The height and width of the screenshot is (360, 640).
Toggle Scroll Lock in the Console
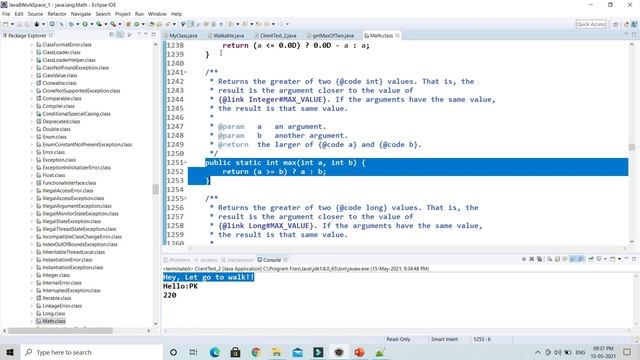557,259
